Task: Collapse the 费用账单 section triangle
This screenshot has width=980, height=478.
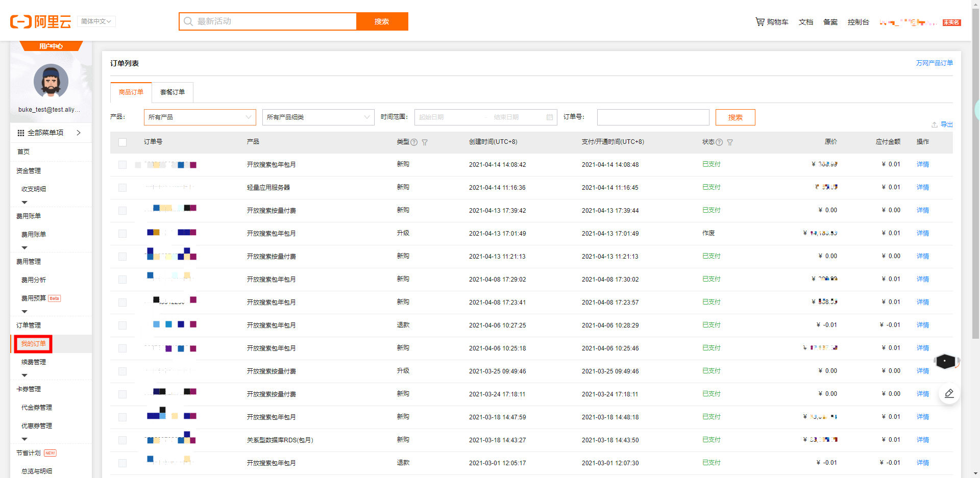Action: [24, 248]
